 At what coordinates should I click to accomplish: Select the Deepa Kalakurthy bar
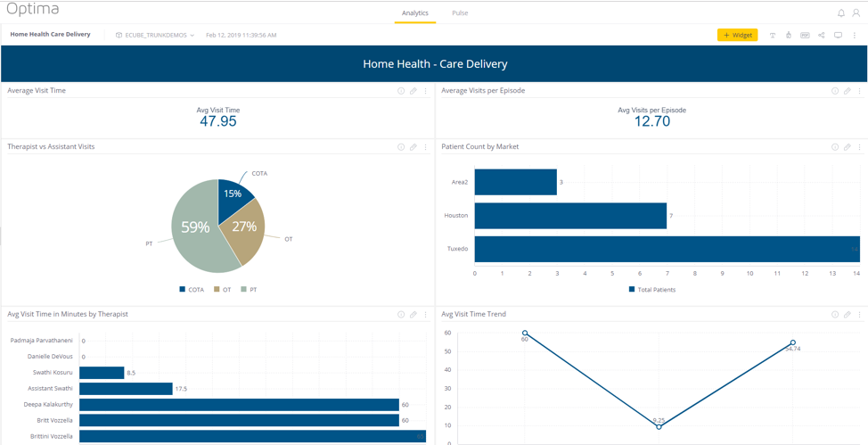pos(239,405)
